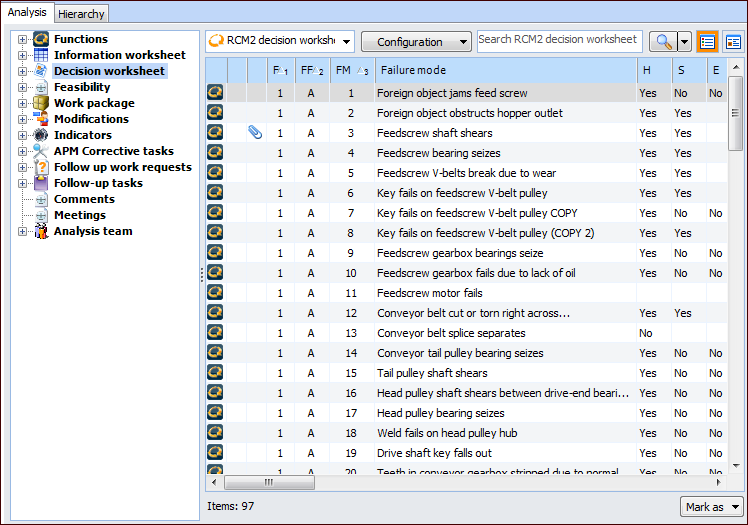Click the Indicators gear icon
The height and width of the screenshot is (525, 748).
tap(41, 135)
